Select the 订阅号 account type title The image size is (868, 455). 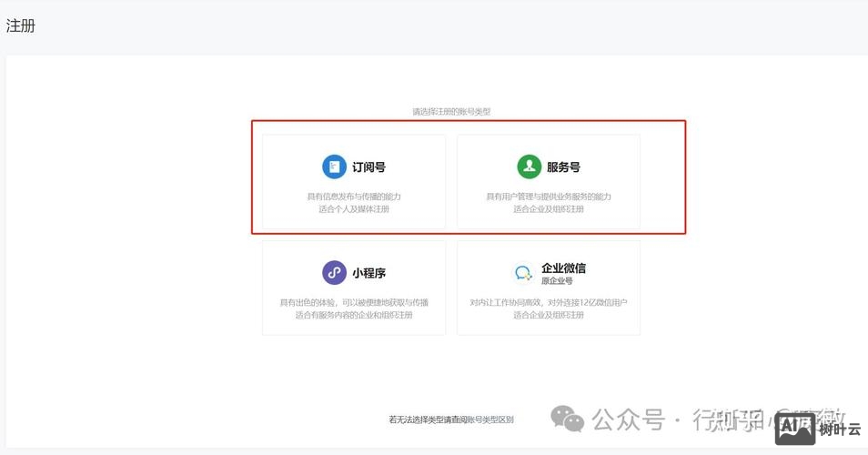click(368, 167)
